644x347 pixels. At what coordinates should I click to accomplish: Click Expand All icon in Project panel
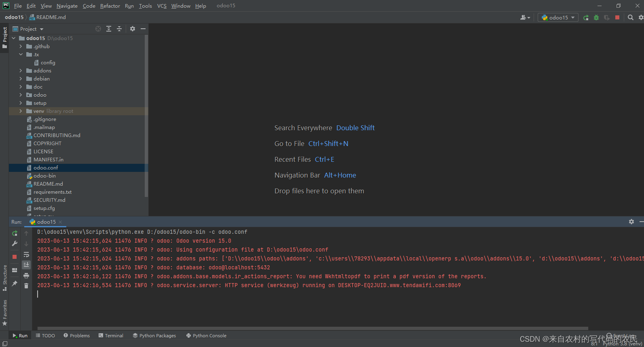(109, 29)
